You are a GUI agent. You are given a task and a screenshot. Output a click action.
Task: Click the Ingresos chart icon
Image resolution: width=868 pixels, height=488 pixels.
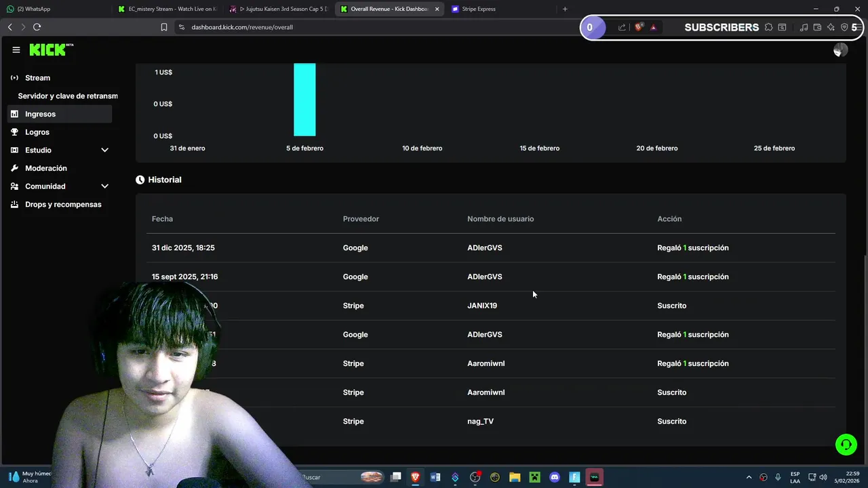14,114
